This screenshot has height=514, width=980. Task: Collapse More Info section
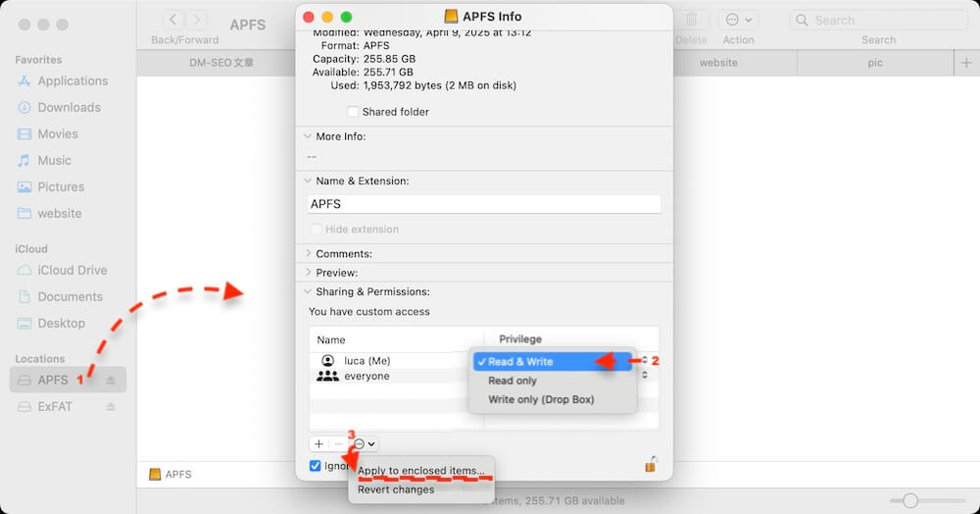[308, 136]
